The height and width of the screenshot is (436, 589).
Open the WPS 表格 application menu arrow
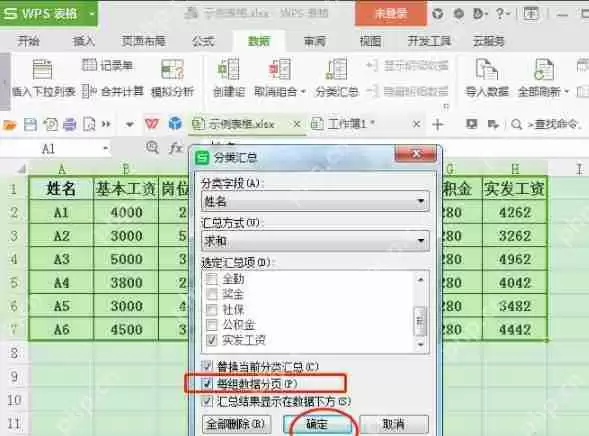[x=92, y=14]
